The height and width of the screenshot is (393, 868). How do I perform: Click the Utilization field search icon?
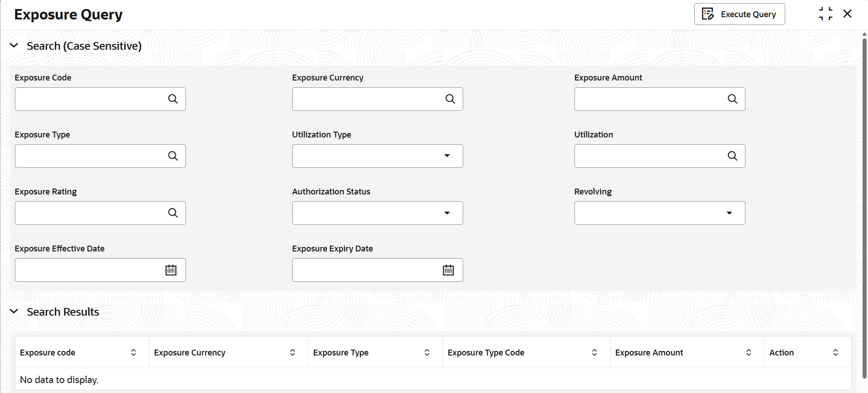click(732, 156)
